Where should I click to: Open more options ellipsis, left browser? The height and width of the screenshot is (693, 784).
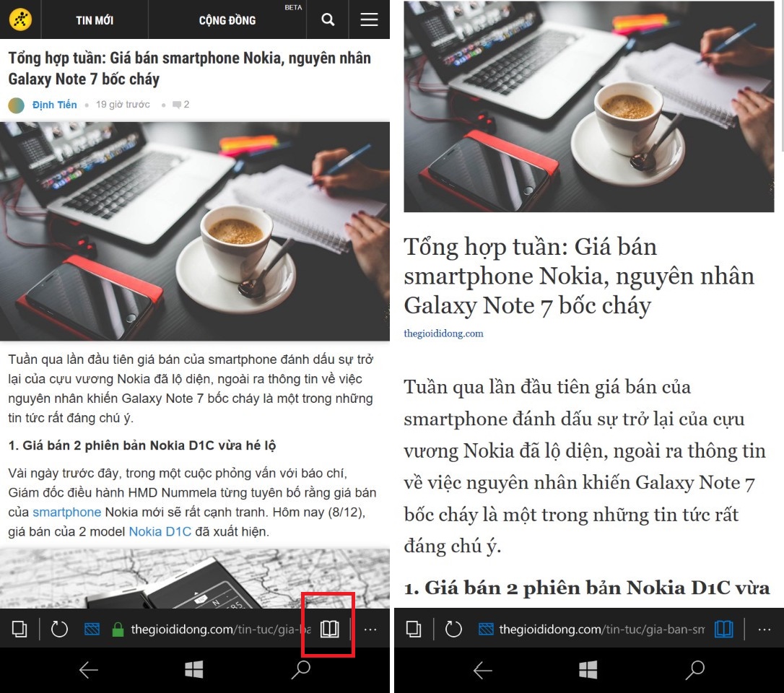coord(370,629)
